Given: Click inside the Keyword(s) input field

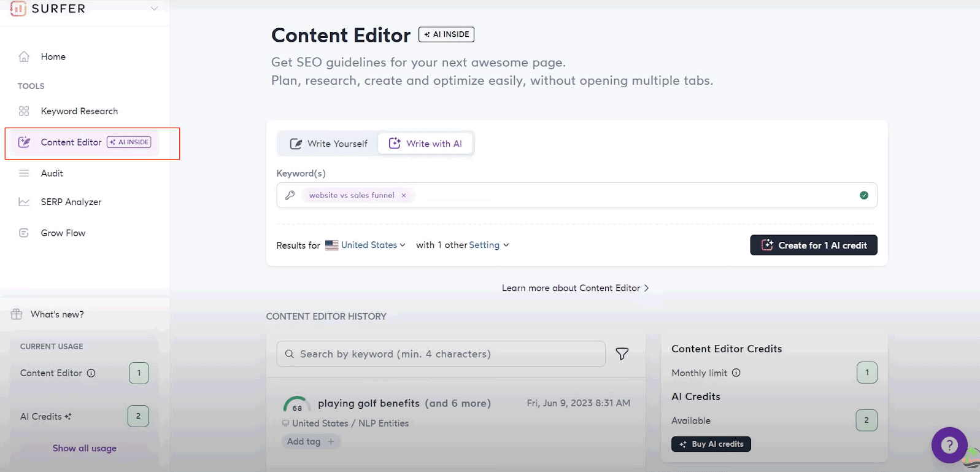Looking at the screenshot, I should point(577,195).
